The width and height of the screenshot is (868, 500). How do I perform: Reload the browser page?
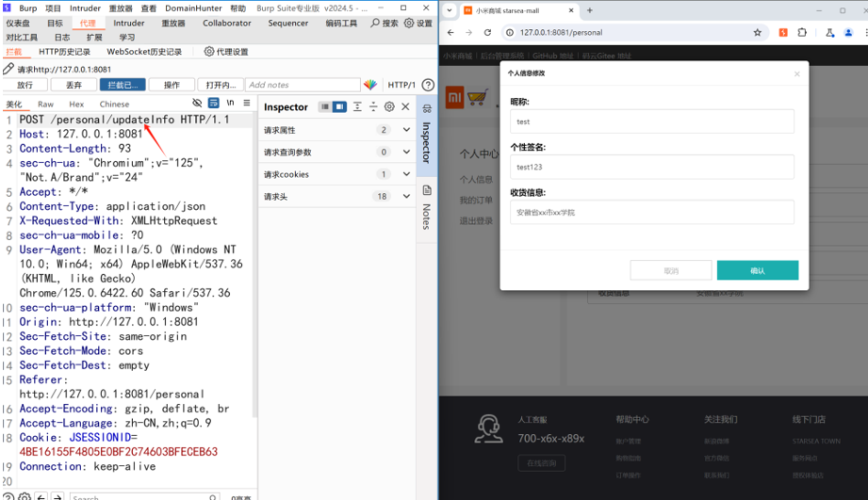487,32
